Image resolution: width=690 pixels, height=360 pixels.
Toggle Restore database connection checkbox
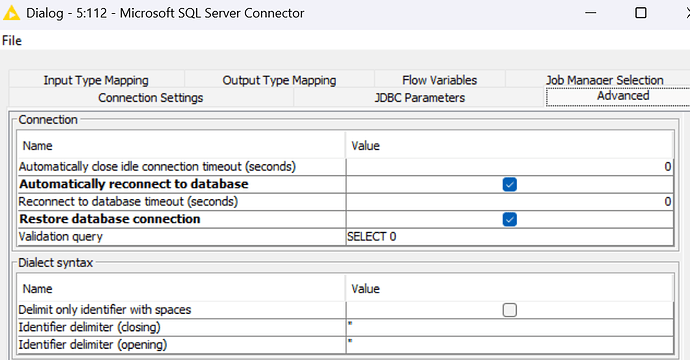[510, 219]
